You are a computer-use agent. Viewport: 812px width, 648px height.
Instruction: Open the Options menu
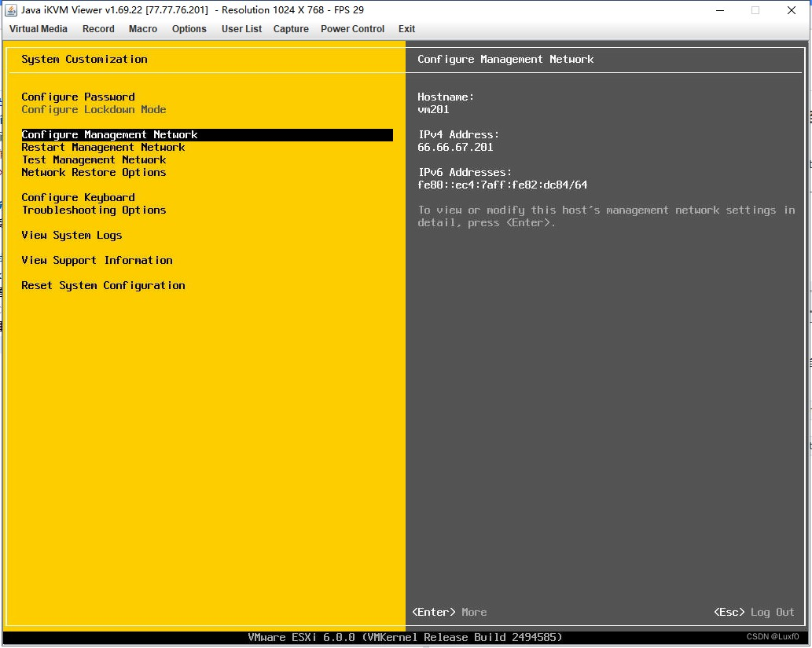point(189,29)
